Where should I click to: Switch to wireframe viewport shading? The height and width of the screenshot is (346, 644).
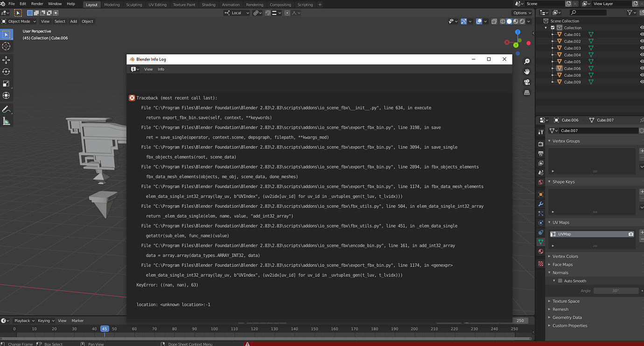coord(503,21)
